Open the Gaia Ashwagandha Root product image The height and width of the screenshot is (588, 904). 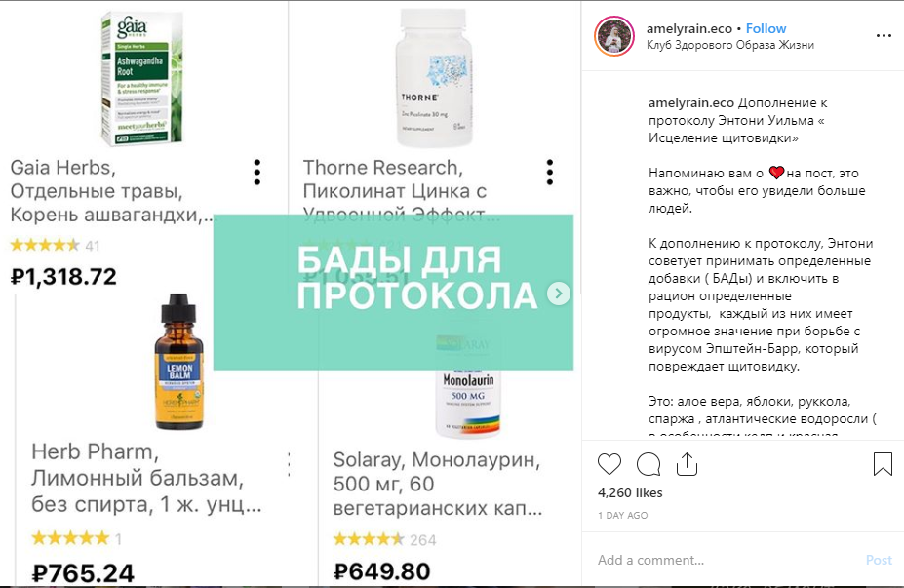point(141,78)
